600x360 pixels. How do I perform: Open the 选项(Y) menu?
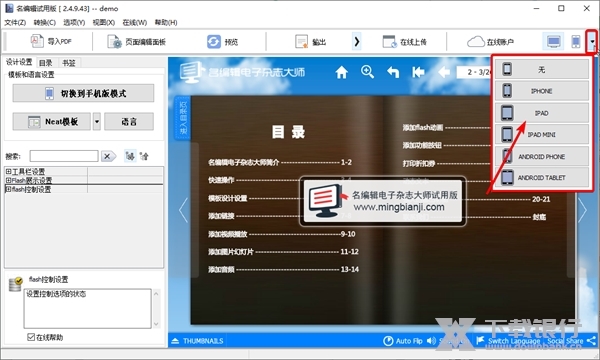tap(74, 23)
